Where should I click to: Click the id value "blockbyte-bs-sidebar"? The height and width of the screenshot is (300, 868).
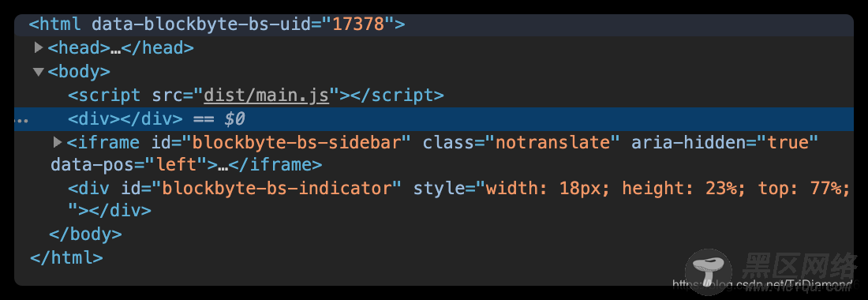click(296, 142)
